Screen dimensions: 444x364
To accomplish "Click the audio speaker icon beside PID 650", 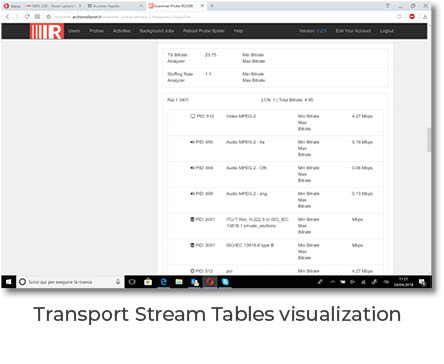I will pyautogui.click(x=192, y=142).
